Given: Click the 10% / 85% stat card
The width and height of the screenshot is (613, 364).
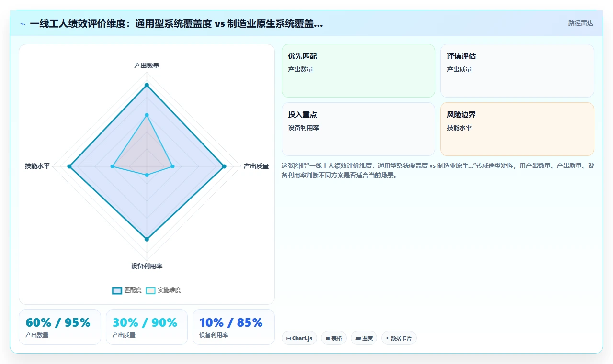Looking at the screenshot, I should click(x=234, y=327).
